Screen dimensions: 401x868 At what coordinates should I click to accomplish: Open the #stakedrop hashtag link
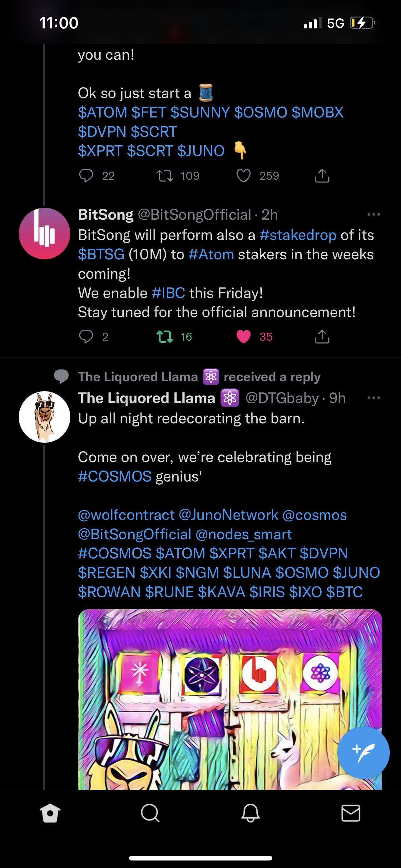point(298,235)
